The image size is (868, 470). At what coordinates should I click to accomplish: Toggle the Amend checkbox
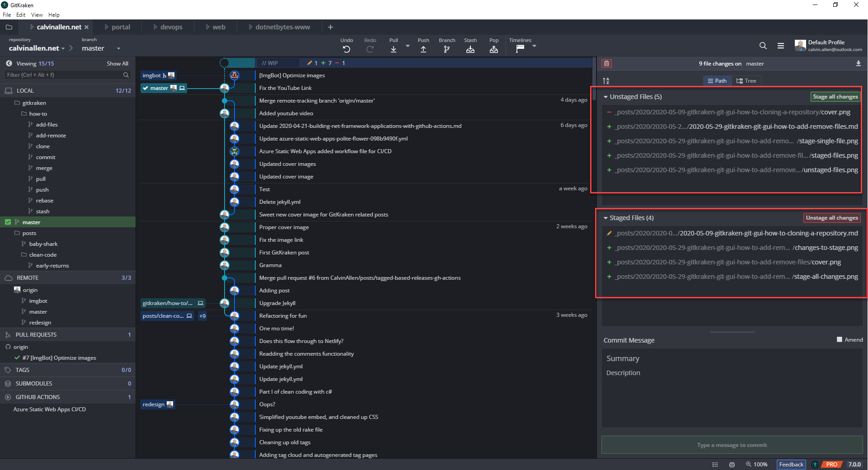coord(840,339)
